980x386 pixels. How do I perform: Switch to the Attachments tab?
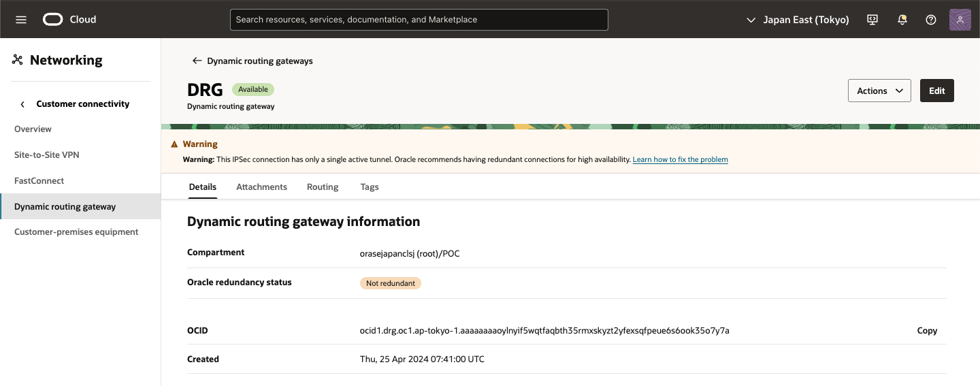coord(261,187)
